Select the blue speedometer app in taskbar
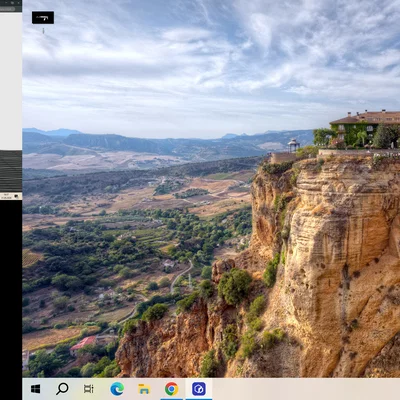400x400 pixels. (199, 389)
